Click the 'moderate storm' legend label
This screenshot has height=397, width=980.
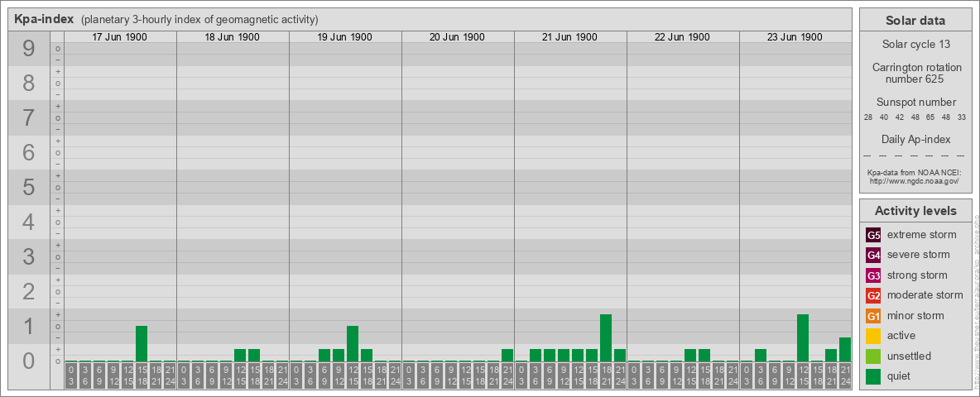[925, 295]
